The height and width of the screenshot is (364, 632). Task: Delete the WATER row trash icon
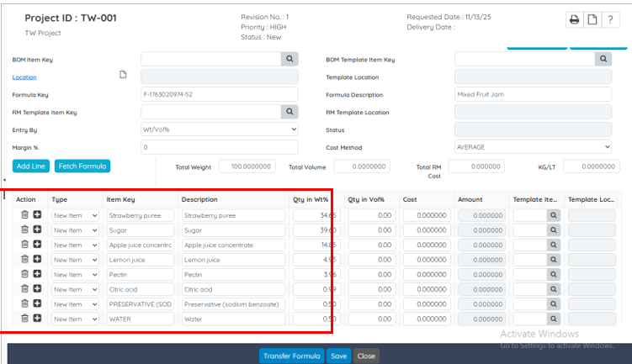25,319
